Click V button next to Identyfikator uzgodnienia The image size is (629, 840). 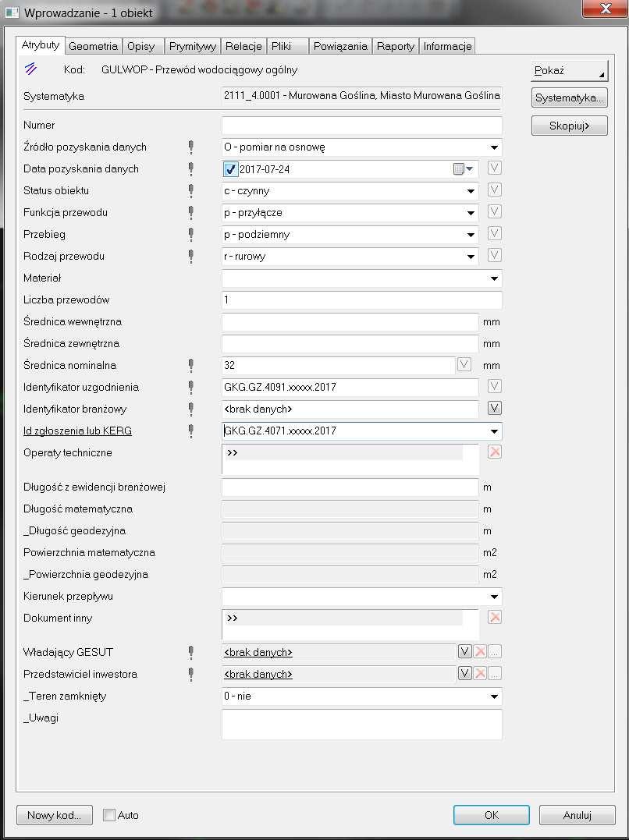[x=495, y=386]
